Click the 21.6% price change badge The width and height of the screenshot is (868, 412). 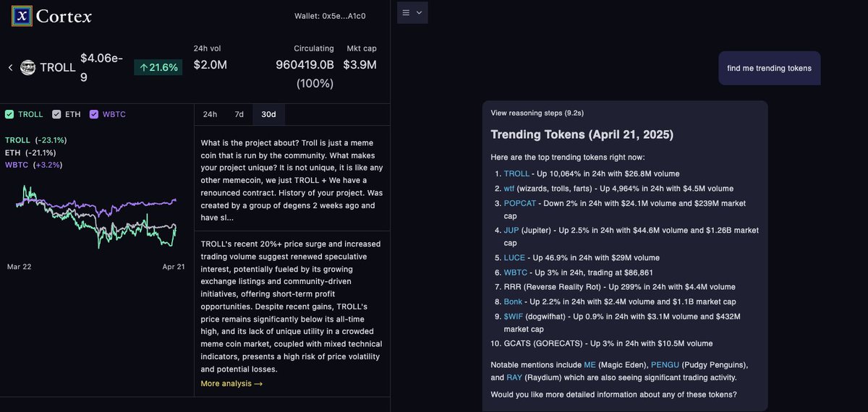click(158, 66)
